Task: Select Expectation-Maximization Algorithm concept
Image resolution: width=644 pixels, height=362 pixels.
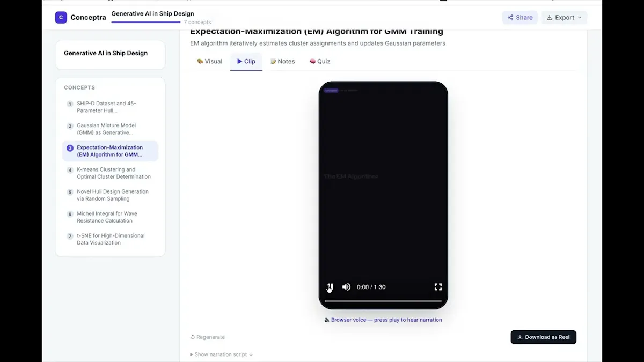Action: tap(110, 151)
